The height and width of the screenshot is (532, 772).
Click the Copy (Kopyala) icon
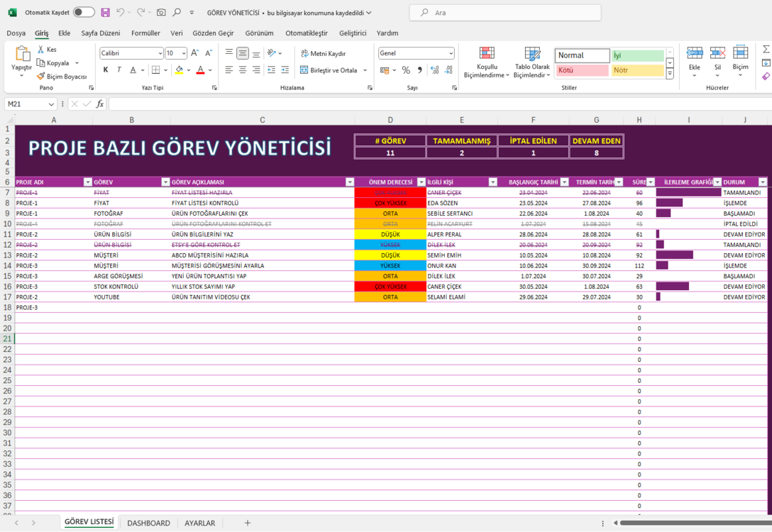[x=41, y=63]
